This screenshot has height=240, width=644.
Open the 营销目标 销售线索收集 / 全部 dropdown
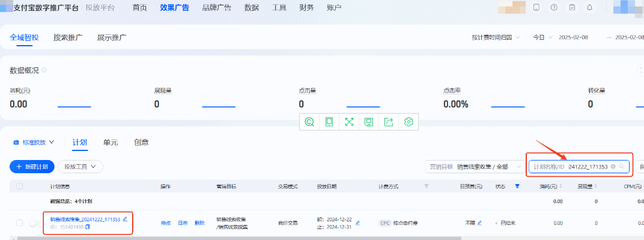pyautogui.click(x=475, y=167)
